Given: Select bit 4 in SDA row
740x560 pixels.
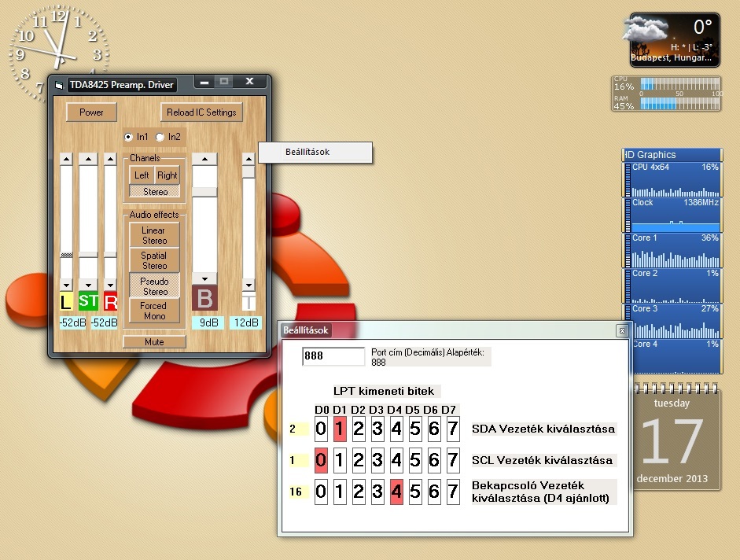Looking at the screenshot, I should 396,429.
